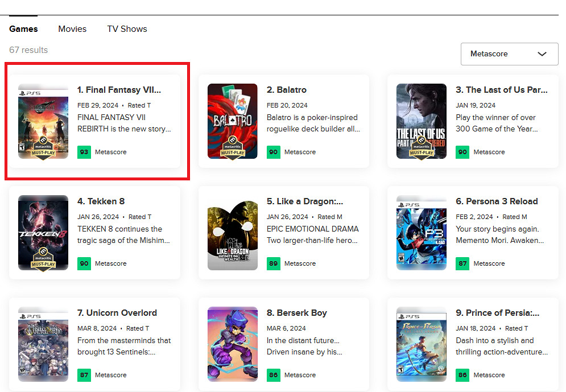The width and height of the screenshot is (566, 392).
Task: Switch to the TV Shows tab
Action: coord(127,29)
